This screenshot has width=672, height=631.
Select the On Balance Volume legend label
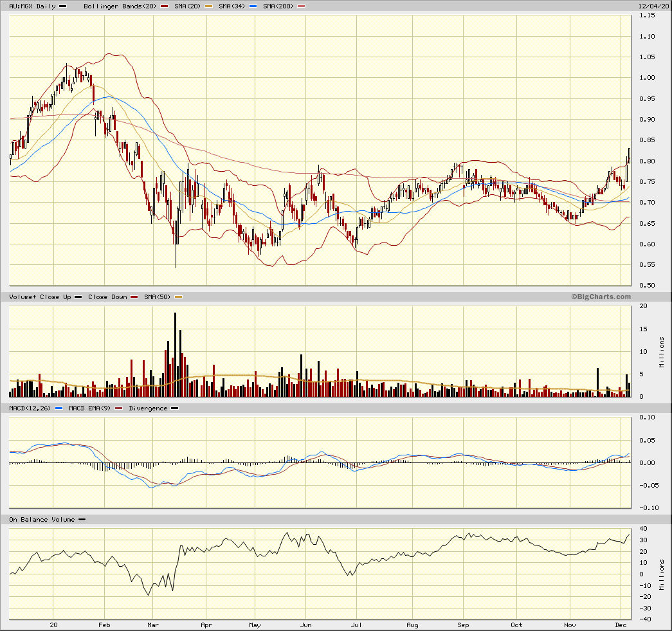pos(42,520)
